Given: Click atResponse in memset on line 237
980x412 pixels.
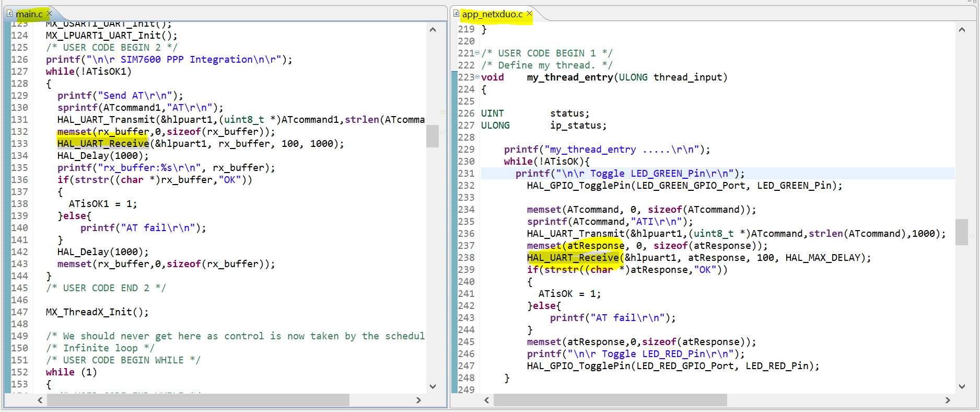Looking at the screenshot, I should [x=596, y=246].
